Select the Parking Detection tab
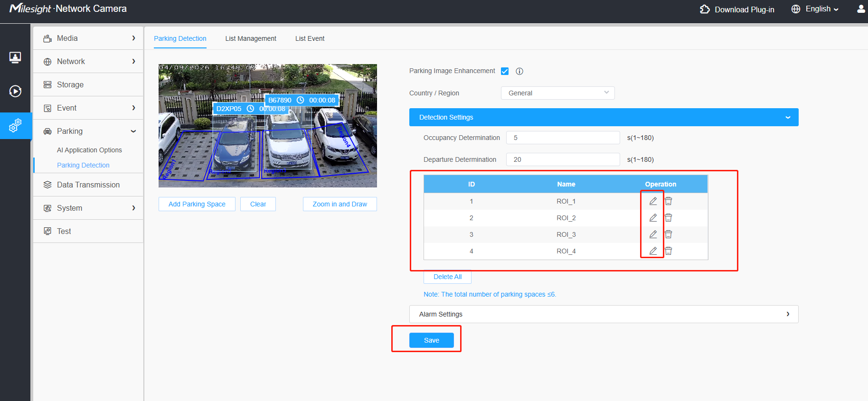The width and height of the screenshot is (868, 401). point(180,38)
